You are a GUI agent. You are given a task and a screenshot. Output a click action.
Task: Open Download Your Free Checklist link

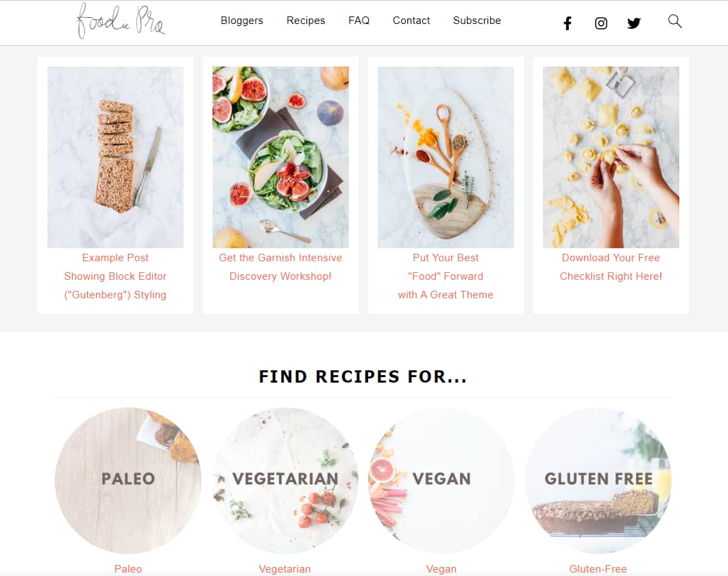click(611, 267)
